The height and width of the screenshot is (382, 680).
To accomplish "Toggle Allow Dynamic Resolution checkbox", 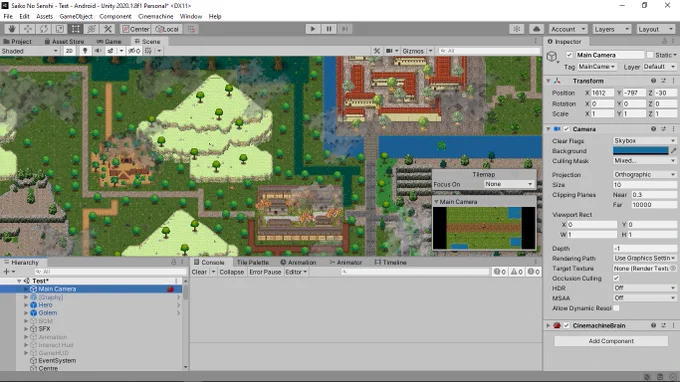I will [616, 308].
